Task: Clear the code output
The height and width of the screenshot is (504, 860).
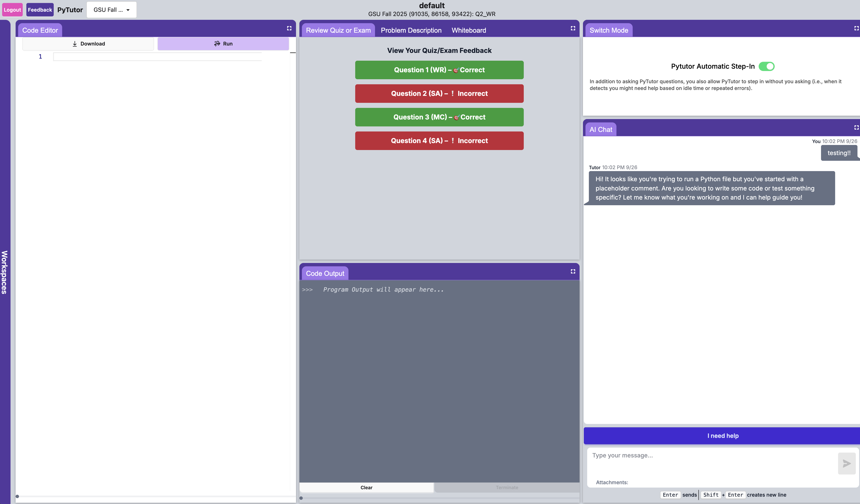Action: 366,487
